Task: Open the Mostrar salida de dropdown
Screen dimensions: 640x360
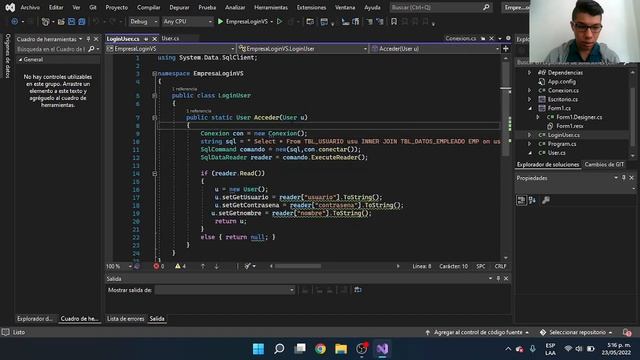Action: pyautogui.click(x=224, y=290)
